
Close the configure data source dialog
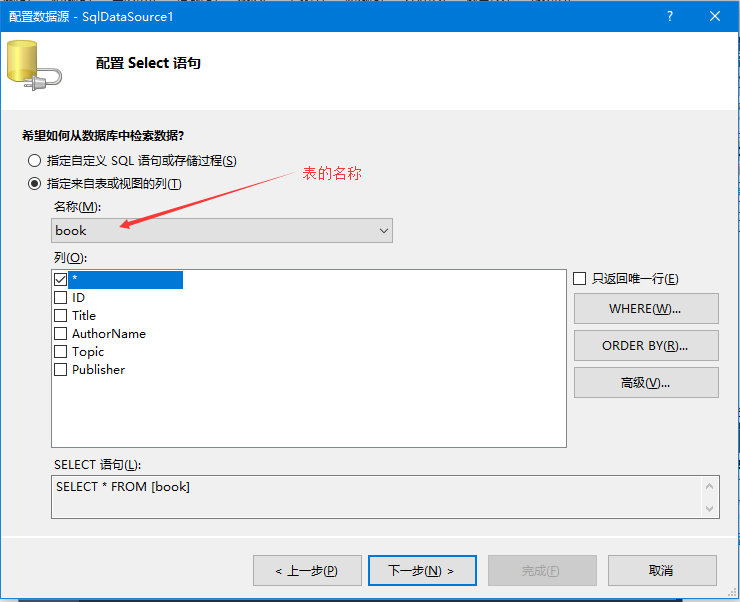pos(715,16)
